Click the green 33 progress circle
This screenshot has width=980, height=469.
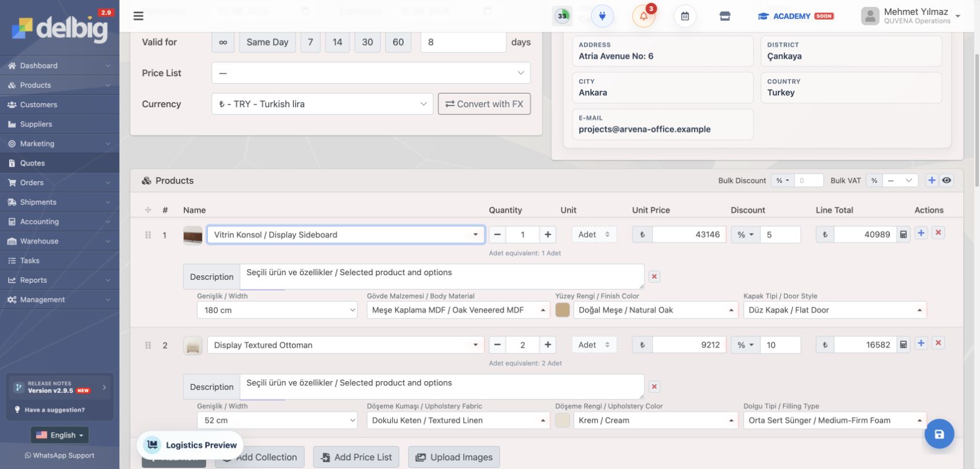click(562, 16)
